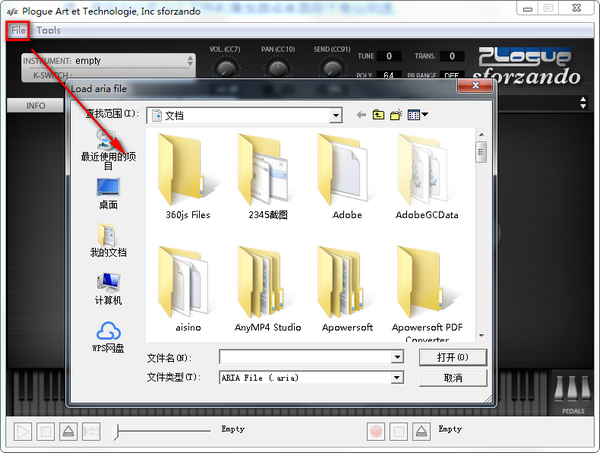Click the player position slider handle

click(x=115, y=432)
